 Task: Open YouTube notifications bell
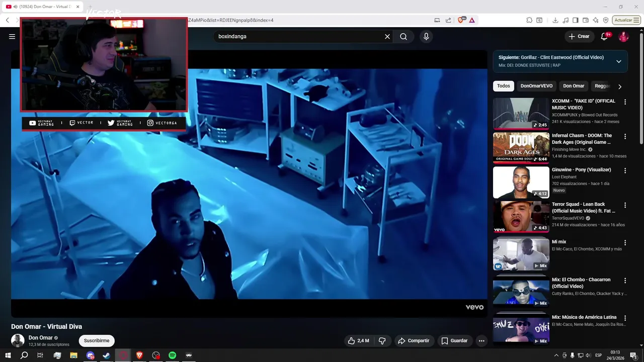tap(605, 36)
